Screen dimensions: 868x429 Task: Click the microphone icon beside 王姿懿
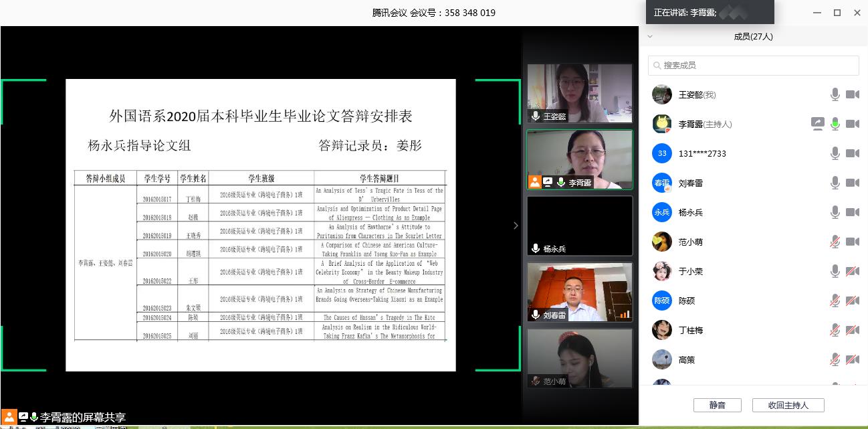point(835,95)
